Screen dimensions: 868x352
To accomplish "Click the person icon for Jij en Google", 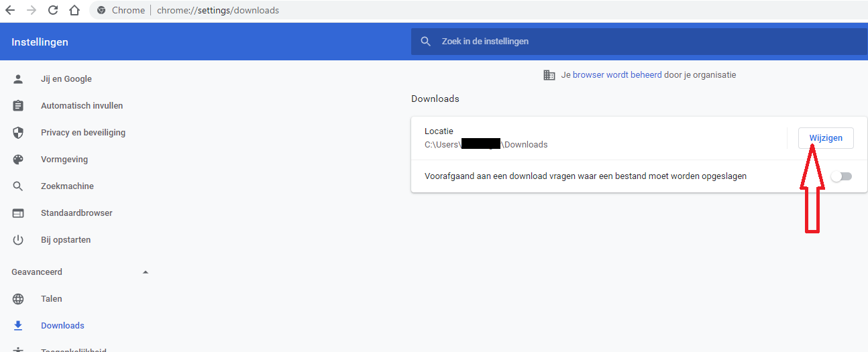I will (x=18, y=79).
